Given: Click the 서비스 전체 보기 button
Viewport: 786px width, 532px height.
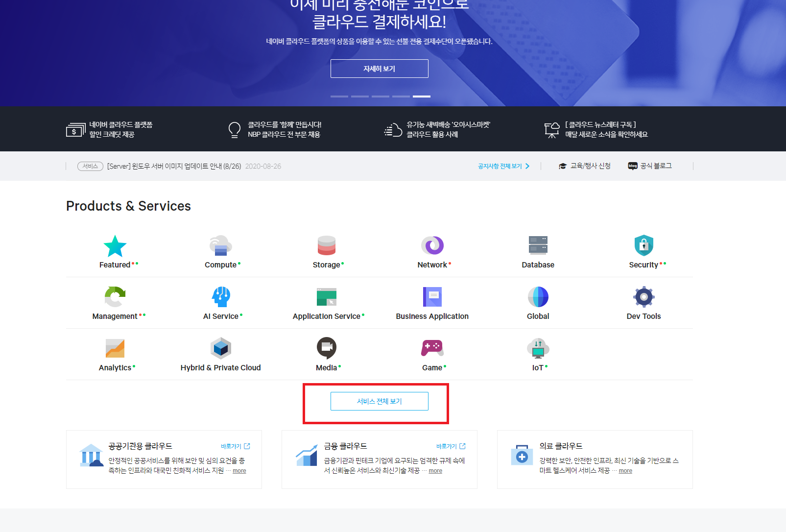Looking at the screenshot, I should click(380, 401).
